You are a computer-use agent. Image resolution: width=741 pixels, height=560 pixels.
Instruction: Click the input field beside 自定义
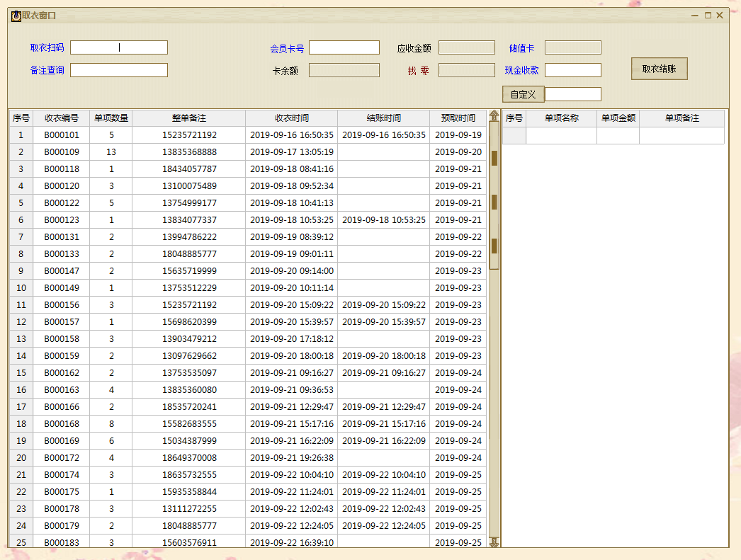[x=573, y=94]
